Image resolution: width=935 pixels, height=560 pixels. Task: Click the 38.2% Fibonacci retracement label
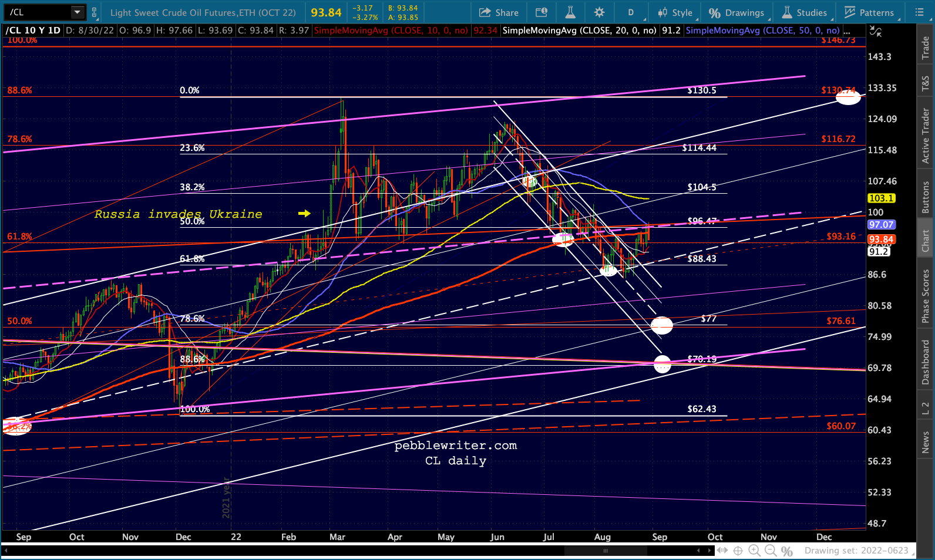(192, 187)
